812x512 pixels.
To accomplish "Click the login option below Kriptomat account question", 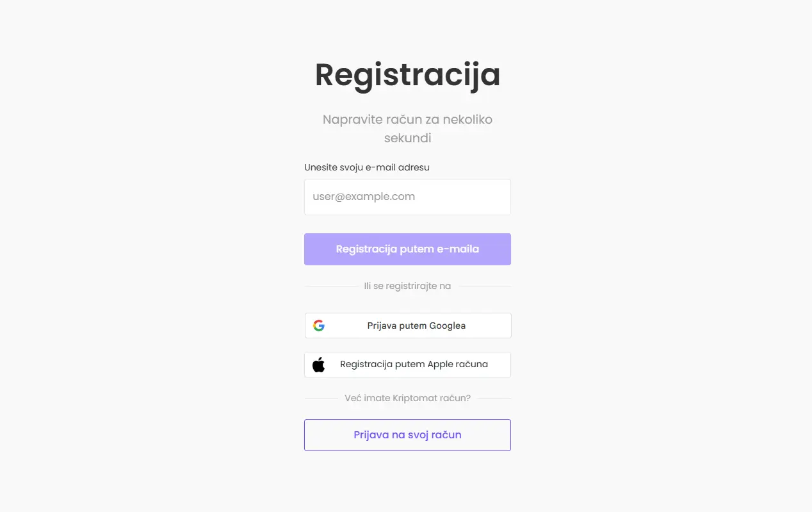I will 407,434.
